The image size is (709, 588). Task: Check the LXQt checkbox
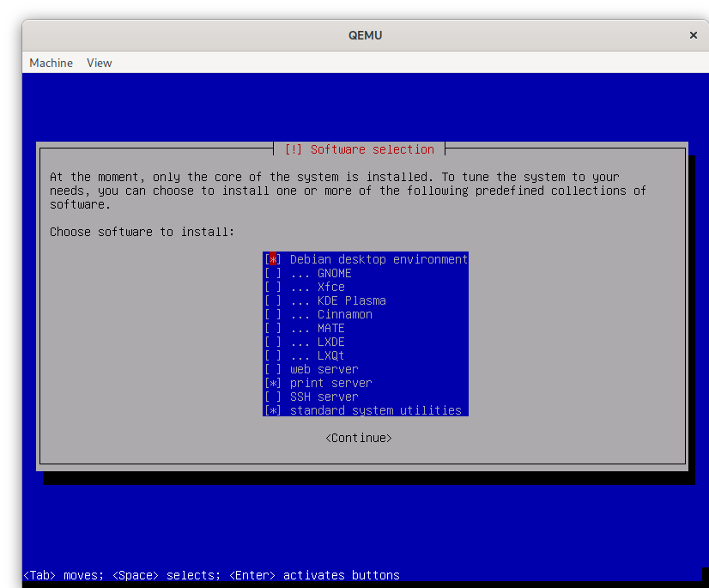tap(273, 355)
